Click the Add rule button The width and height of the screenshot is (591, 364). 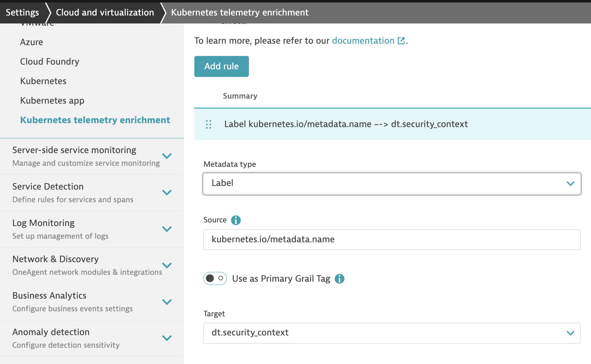(x=221, y=66)
